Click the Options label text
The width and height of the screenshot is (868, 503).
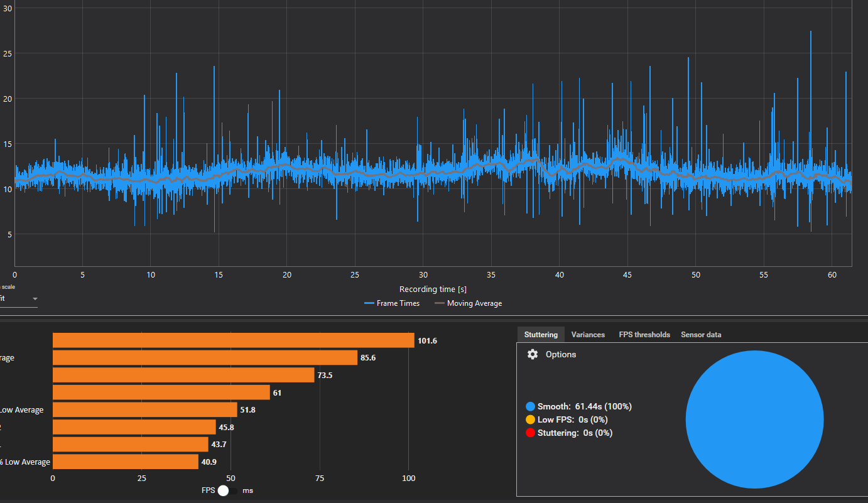(561, 354)
